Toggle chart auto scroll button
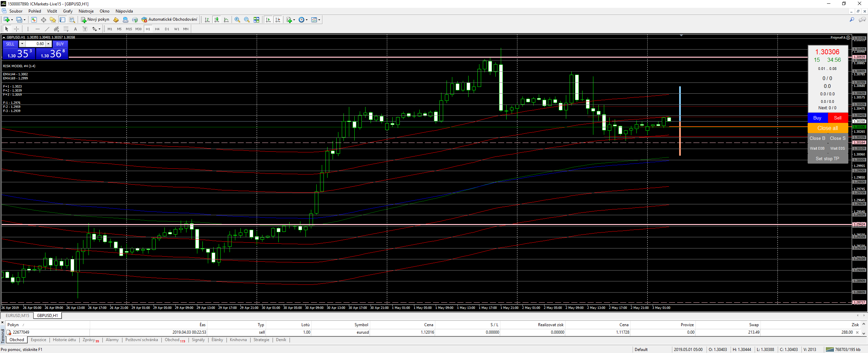 tap(268, 20)
